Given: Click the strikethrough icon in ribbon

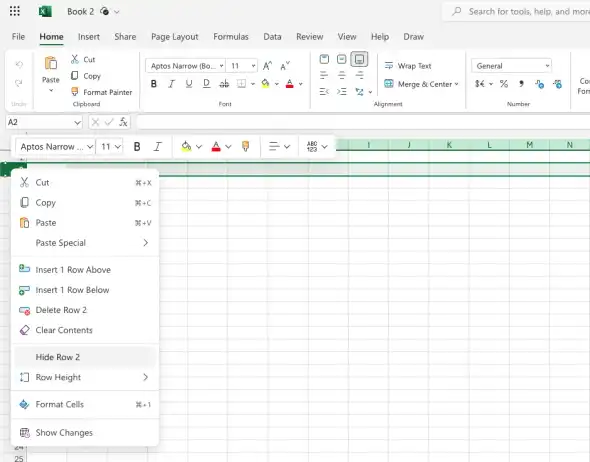Looking at the screenshot, I should click(x=224, y=84).
